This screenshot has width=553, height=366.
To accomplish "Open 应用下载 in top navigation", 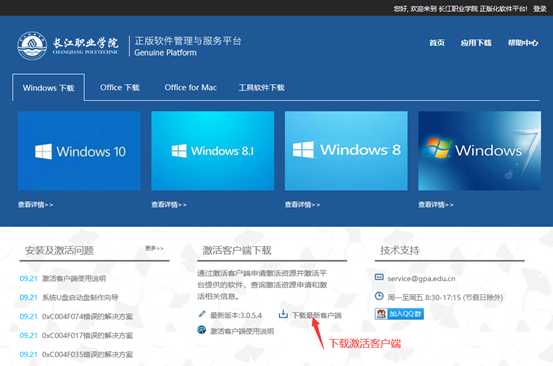I will pyautogui.click(x=476, y=43).
